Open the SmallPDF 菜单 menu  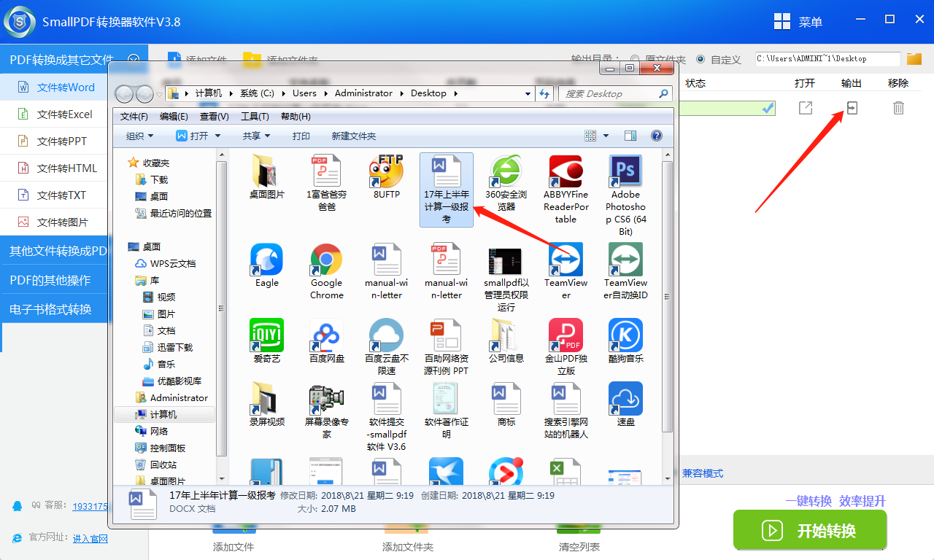click(798, 22)
